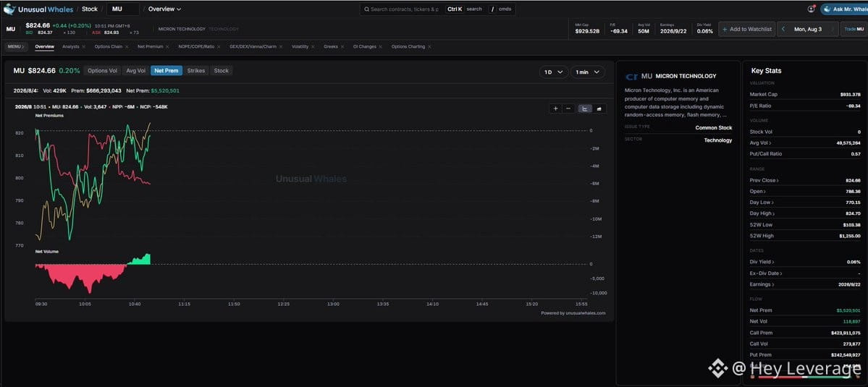Close the Net Premium tab
This screenshot has width=868, height=387.
[x=168, y=47]
